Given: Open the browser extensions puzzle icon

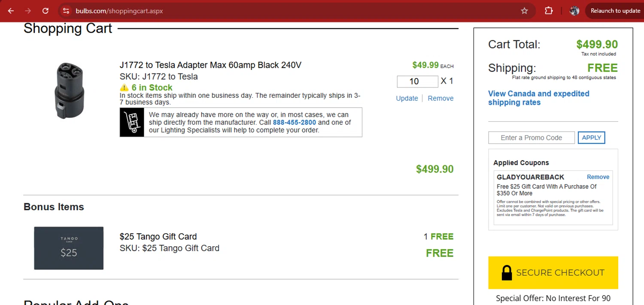Looking at the screenshot, I should [549, 11].
